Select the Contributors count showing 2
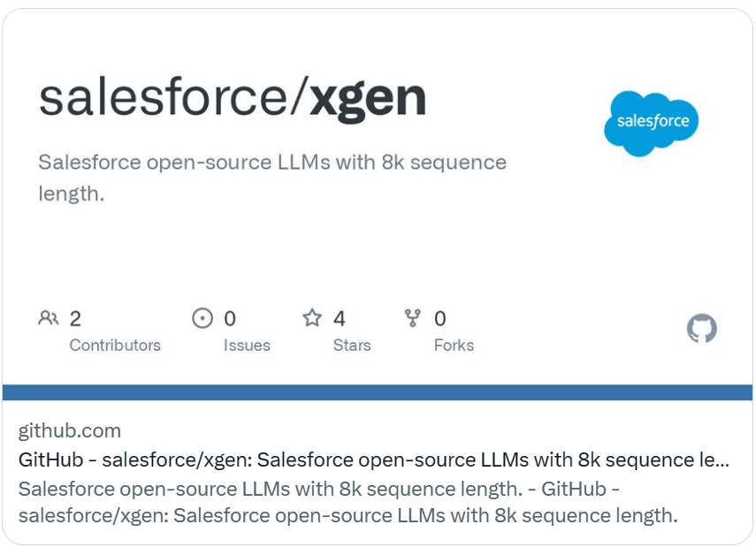The height and width of the screenshot is (547, 756). click(75, 318)
